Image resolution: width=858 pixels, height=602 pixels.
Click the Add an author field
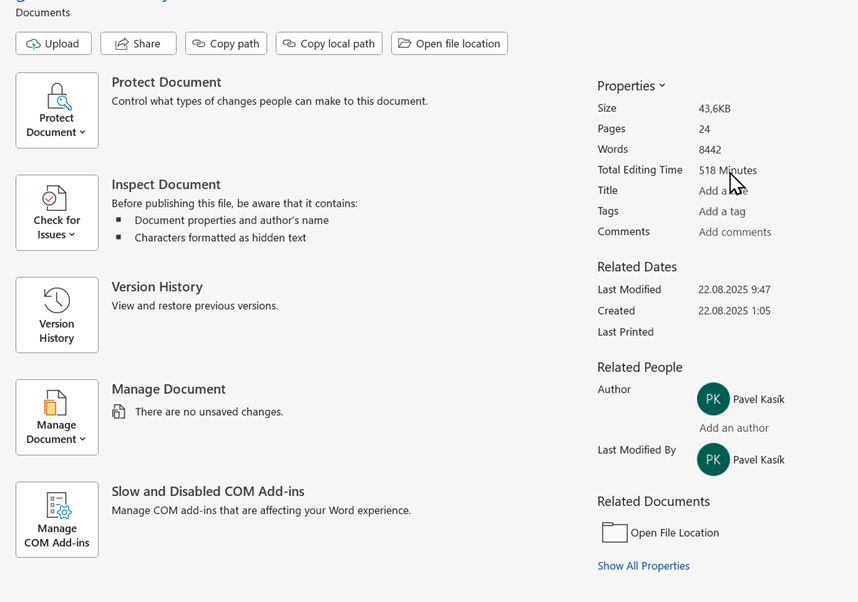pyautogui.click(x=733, y=428)
